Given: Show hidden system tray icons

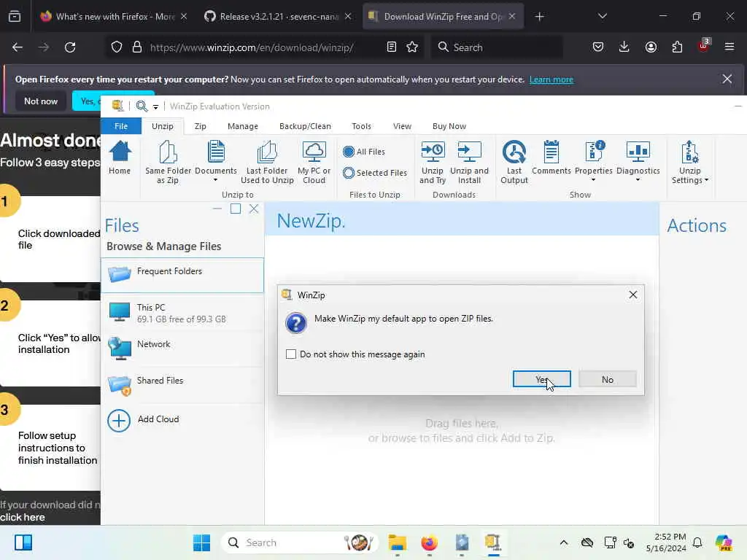Looking at the screenshot, I should point(564,542).
